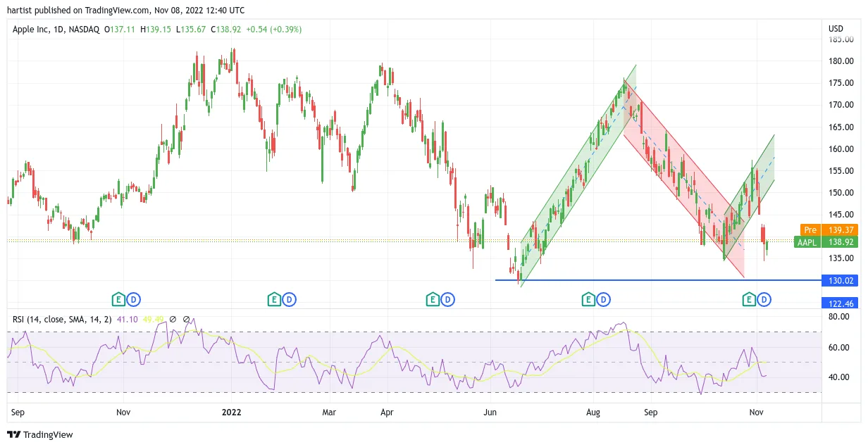
Task: Click the 2022 label on the date axis
Action: point(232,413)
